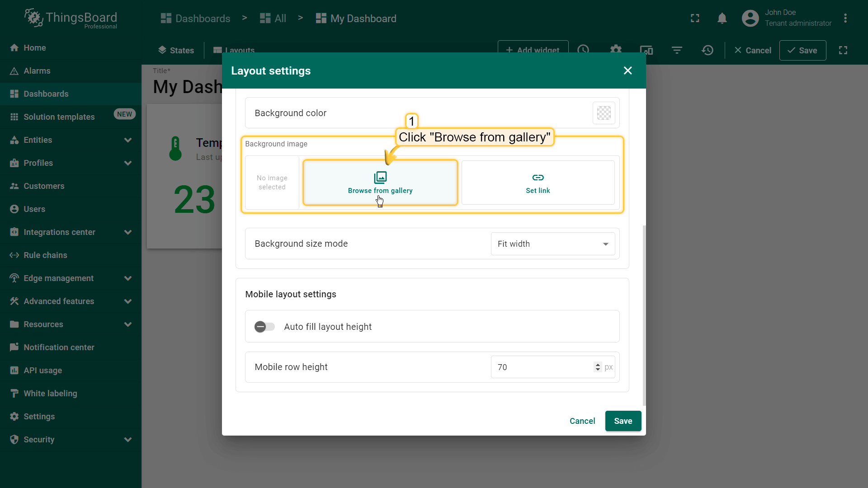Image resolution: width=868 pixels, height=488 pixels.
Task: Click Save button in dialog
Action: tap(623, 421)
